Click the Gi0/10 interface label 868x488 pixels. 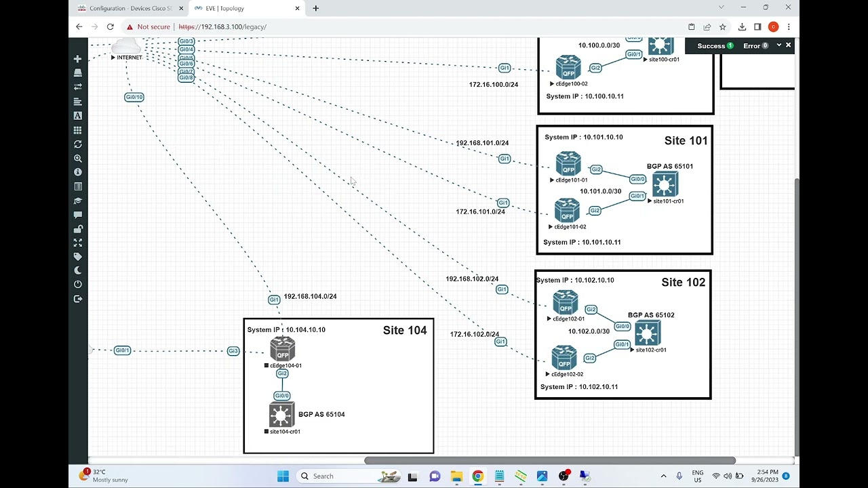click(x=134, y=97)
